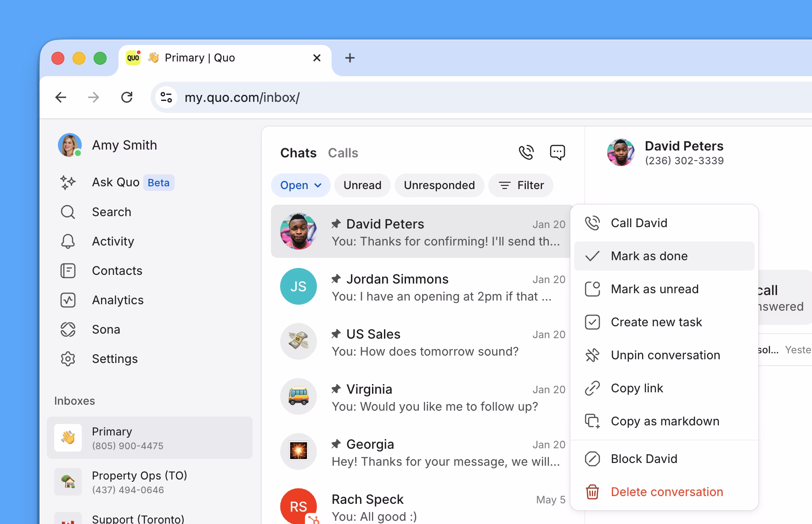Click the Primary inbox wave emoji icon
812x524 pixels.
click(x=68, y=438)
